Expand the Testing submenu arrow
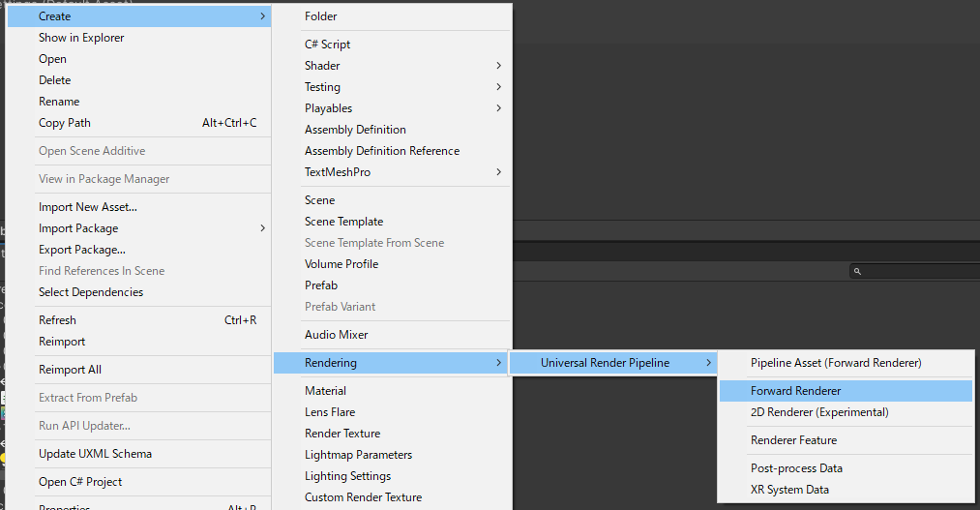The height and width of the screenshot is (510, 980). pos(499,87)
